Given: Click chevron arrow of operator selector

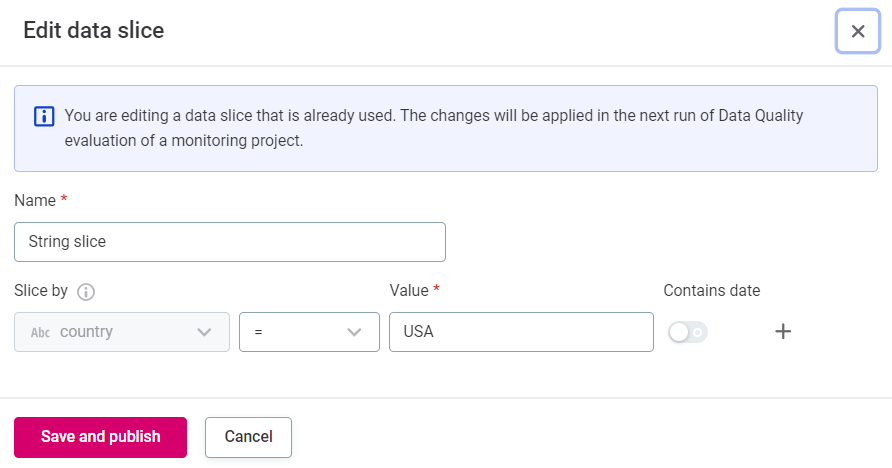Looking at the screenshot, I should pos(354,332).
